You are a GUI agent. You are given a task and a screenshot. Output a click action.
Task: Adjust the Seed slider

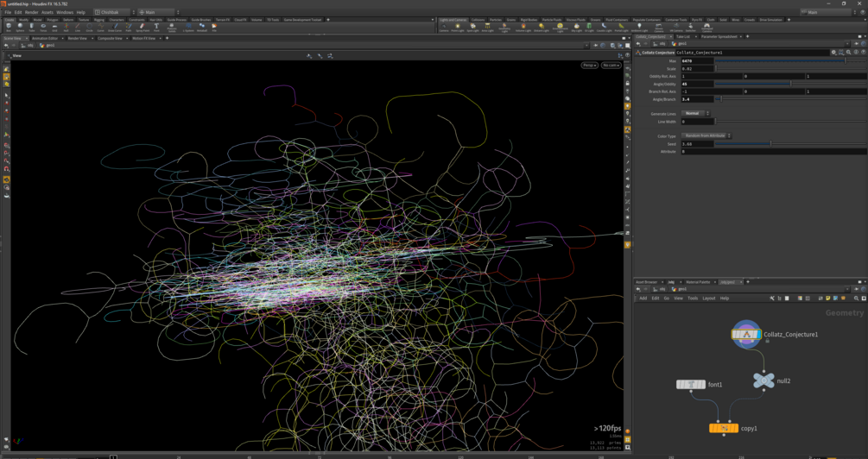[x=790, y=144]
